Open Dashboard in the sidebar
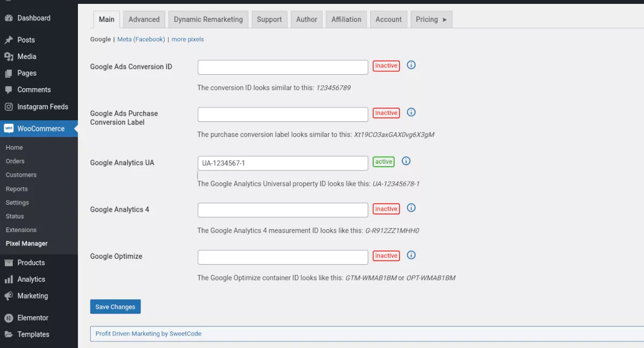 pos(34,18)
